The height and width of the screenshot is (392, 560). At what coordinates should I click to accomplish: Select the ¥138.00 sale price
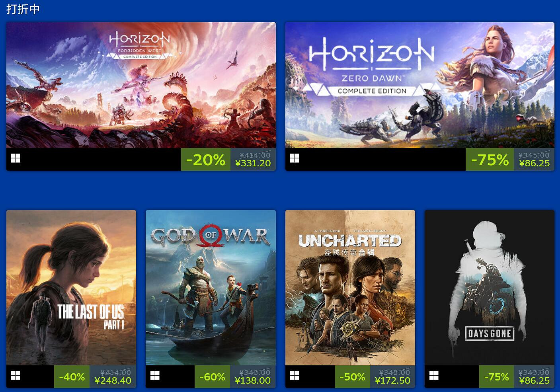(x=253, y=380)
